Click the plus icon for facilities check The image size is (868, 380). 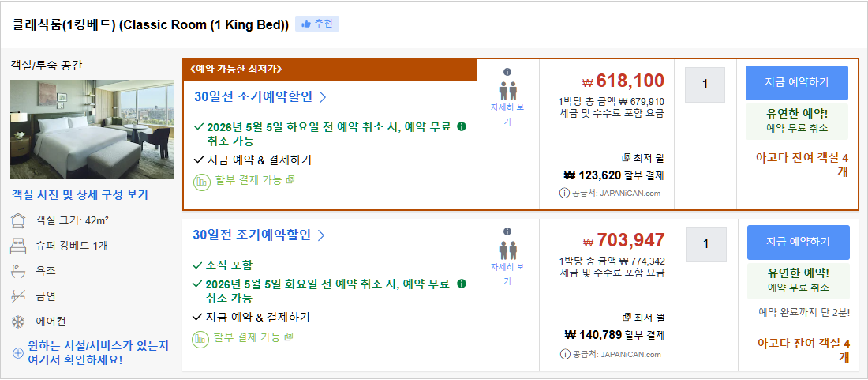17,352
